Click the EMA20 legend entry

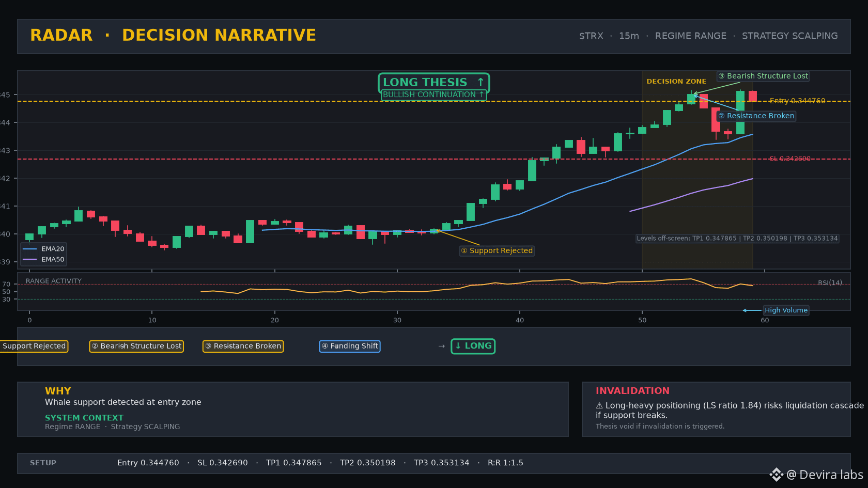[43, 249]
